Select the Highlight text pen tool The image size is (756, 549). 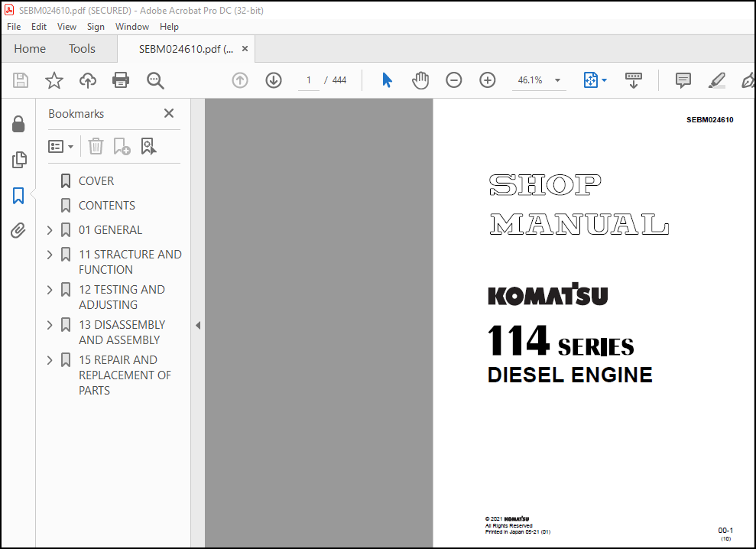(717, 80)
